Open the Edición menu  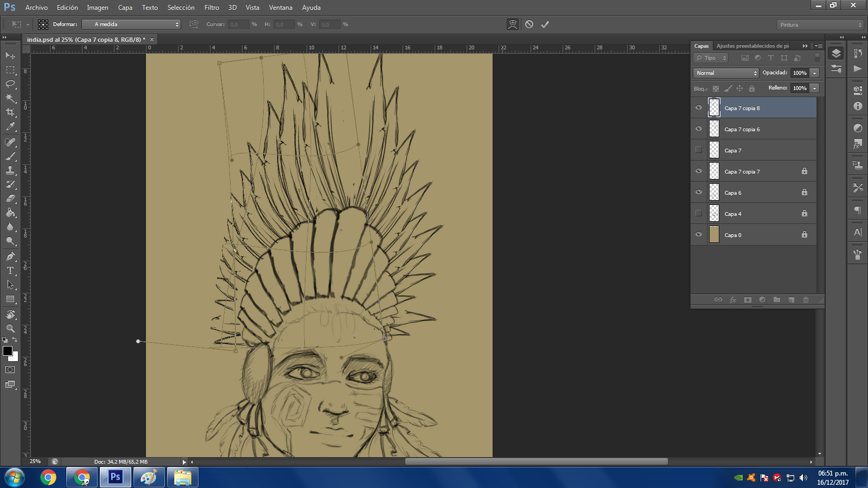pyautogui.click(x=67, y=8)
